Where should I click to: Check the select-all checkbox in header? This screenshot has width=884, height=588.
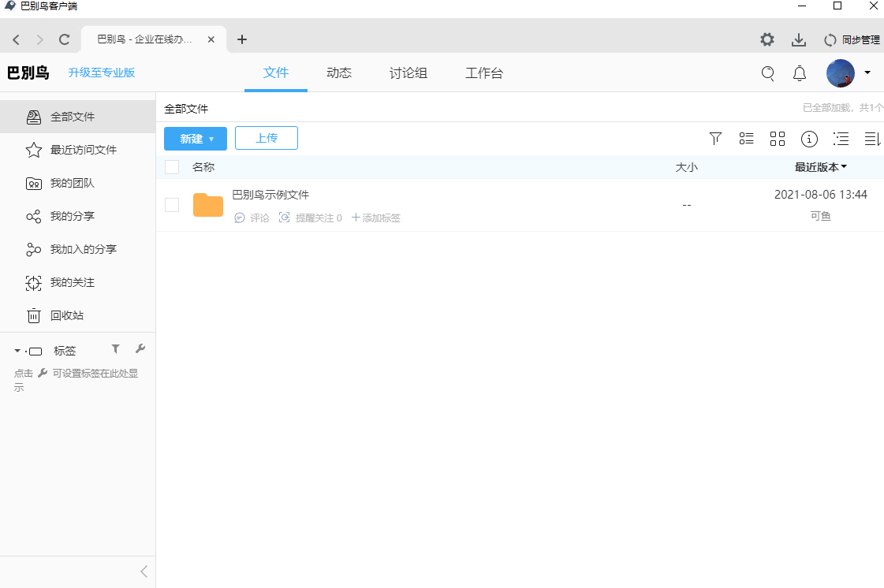tap(172, 167)
